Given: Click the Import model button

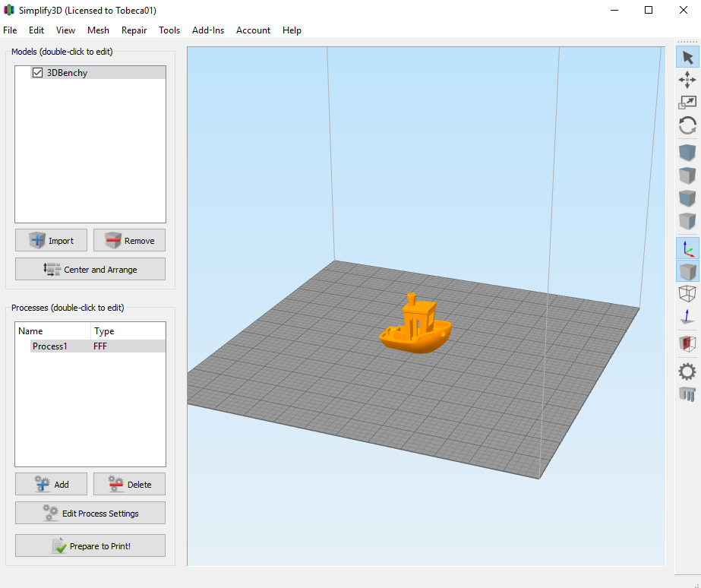Looking at the screenshot, I should pyautogui.click(x=51, y=241).
